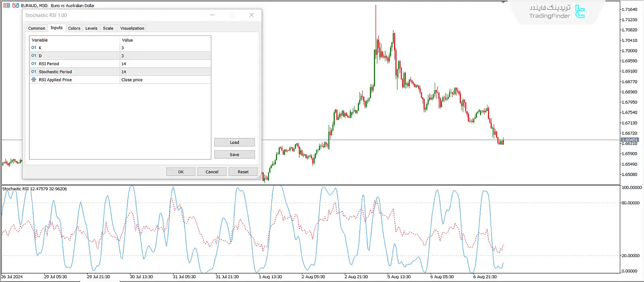This screenshot has height=282, width=644.
Task: Go to the Levels tab
Action: coord(91,28)
